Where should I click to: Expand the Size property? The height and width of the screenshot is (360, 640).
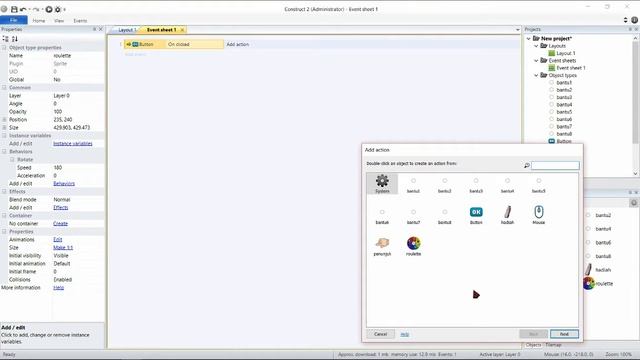point(4,127)
